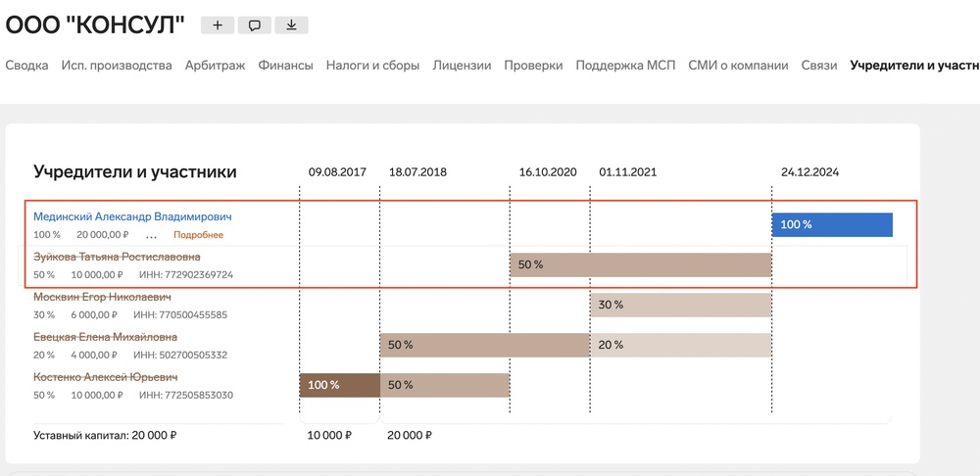Screen dimensions: 980x476
Task: Select the Связи tab
Action: 819,66
